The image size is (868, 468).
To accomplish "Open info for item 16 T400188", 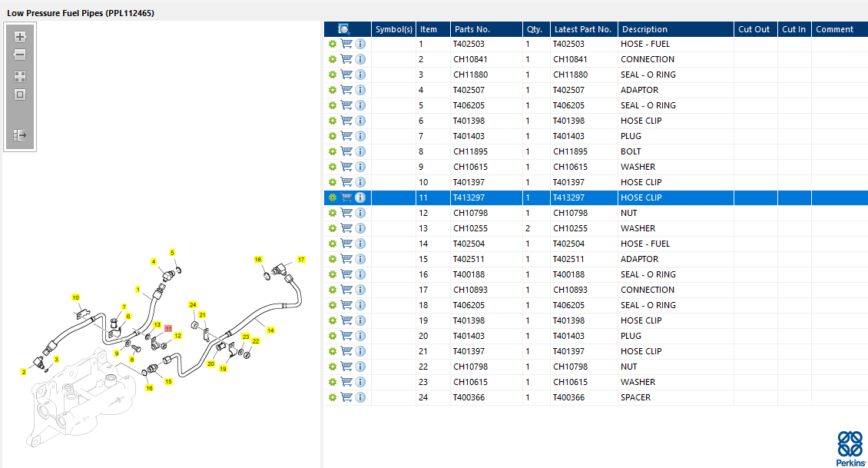I will coord(360,274).
